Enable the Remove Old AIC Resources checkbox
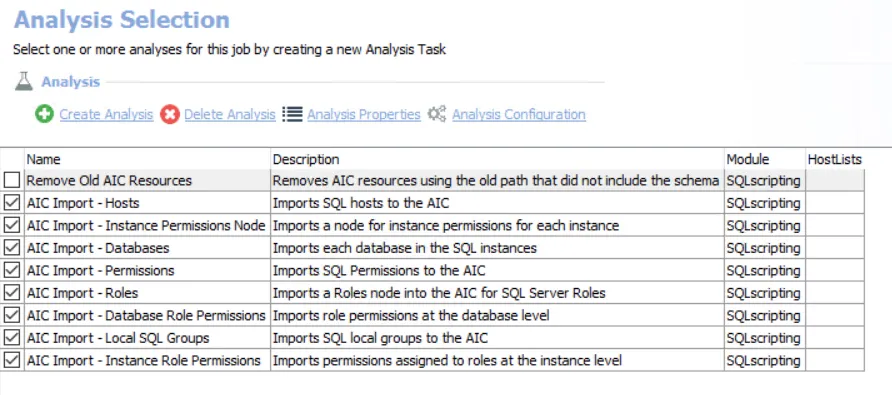 click(x=12, y=181)
